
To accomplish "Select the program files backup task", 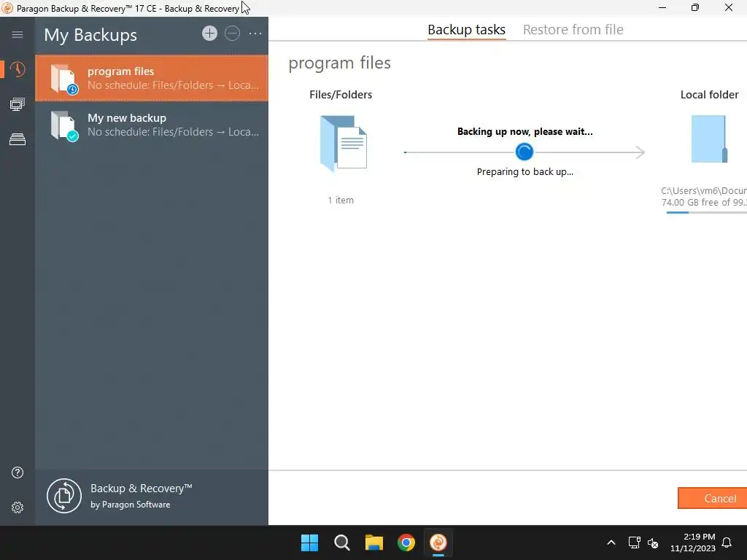I will [x=152, y=78].
